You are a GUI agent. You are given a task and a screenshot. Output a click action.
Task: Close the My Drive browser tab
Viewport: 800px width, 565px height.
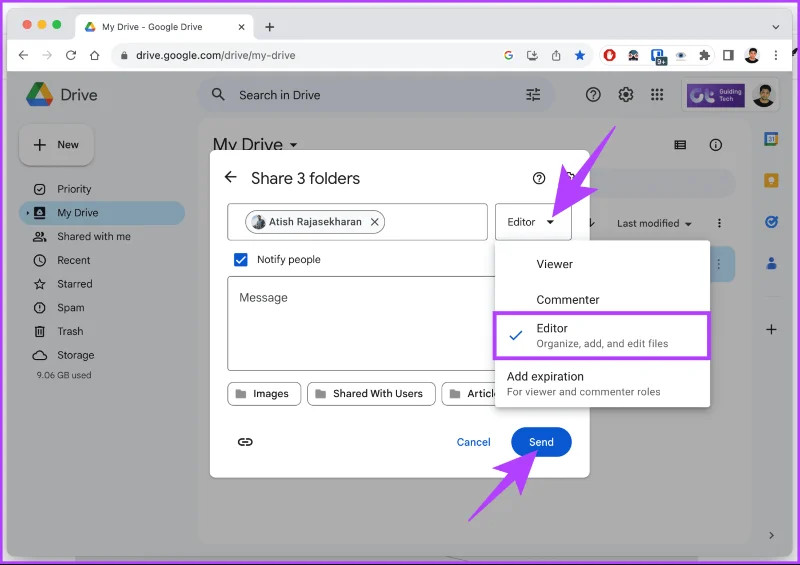click(241, 27)
